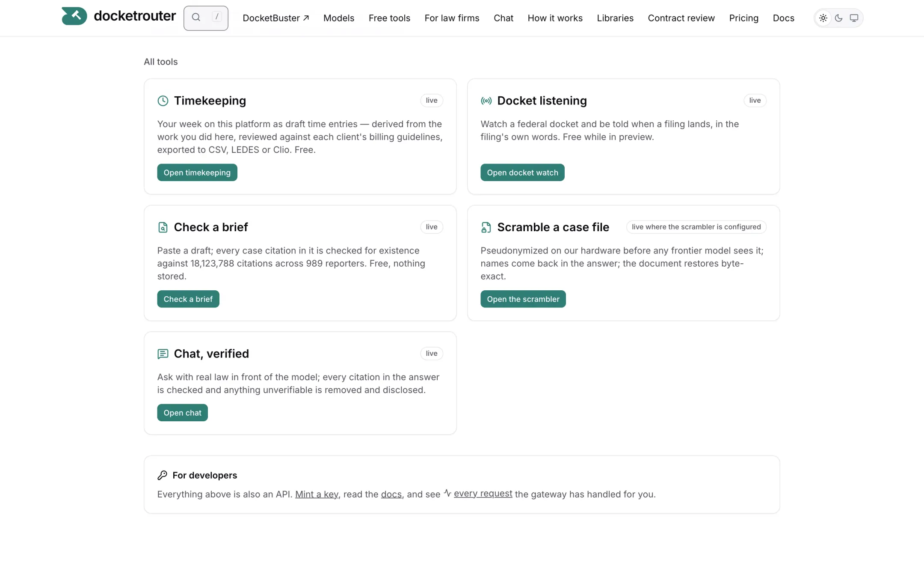
Task: Click the activity pulse icon near every request
Action: pos(447,493)
